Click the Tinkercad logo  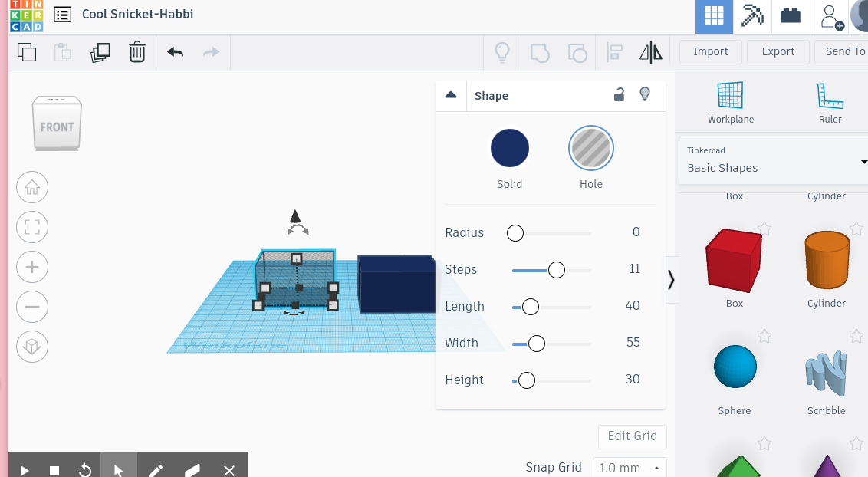click(x=26, y=16)
